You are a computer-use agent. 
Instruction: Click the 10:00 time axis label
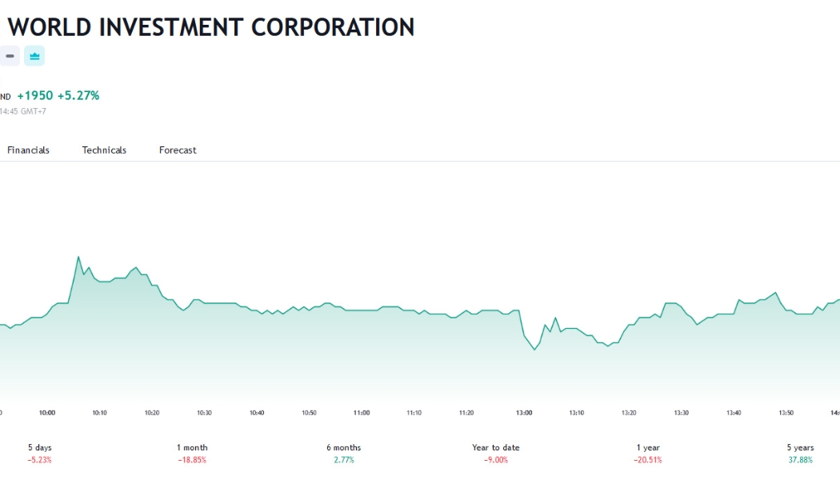(47, 413)
